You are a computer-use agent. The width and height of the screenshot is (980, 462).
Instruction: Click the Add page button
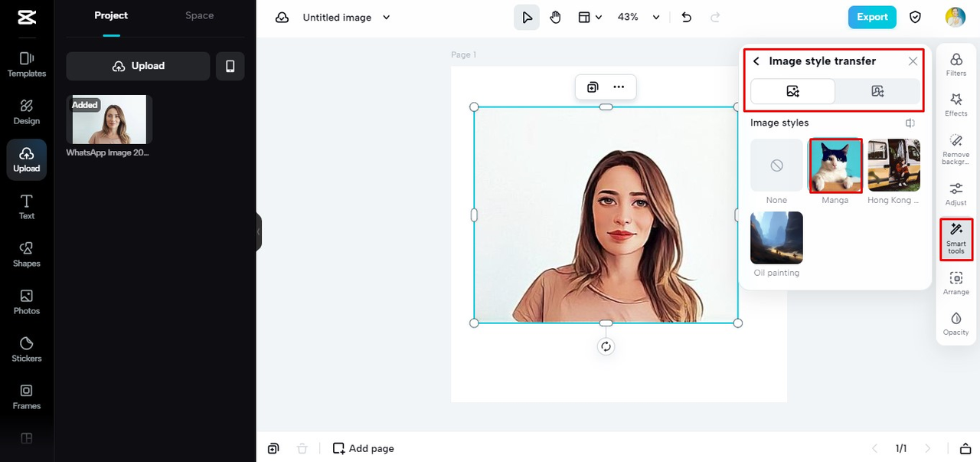coord(364,448)
